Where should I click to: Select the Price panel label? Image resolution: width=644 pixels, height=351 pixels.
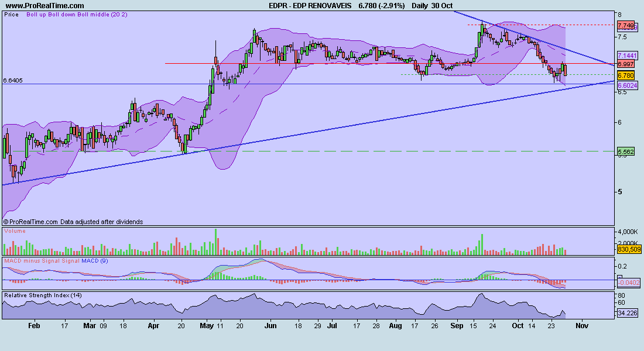[x=12, y=15]
